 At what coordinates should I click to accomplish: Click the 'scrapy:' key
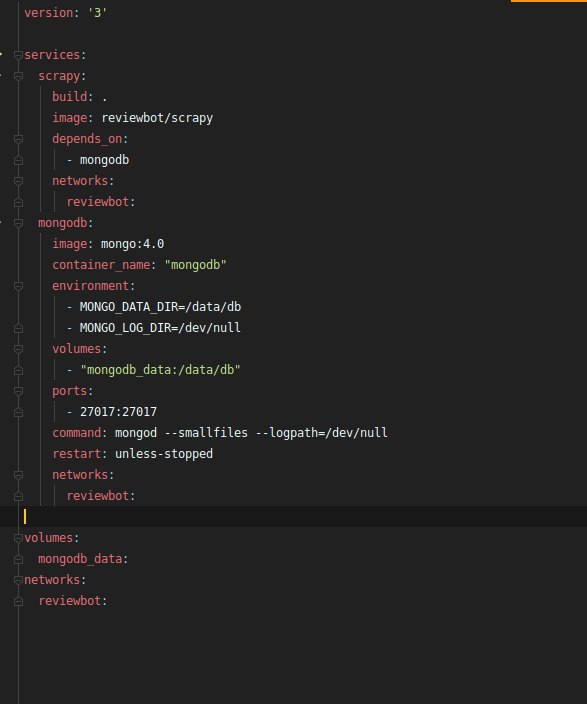[62, 76]
